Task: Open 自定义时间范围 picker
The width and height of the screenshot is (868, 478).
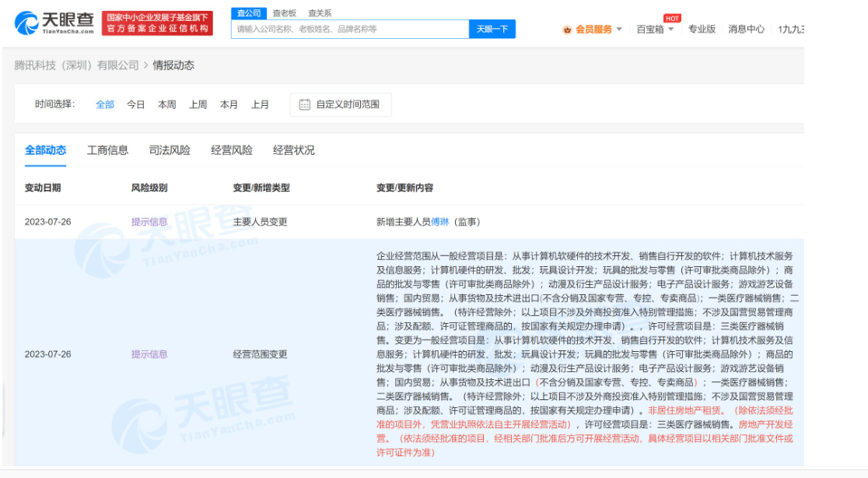Action: [341, 104]
